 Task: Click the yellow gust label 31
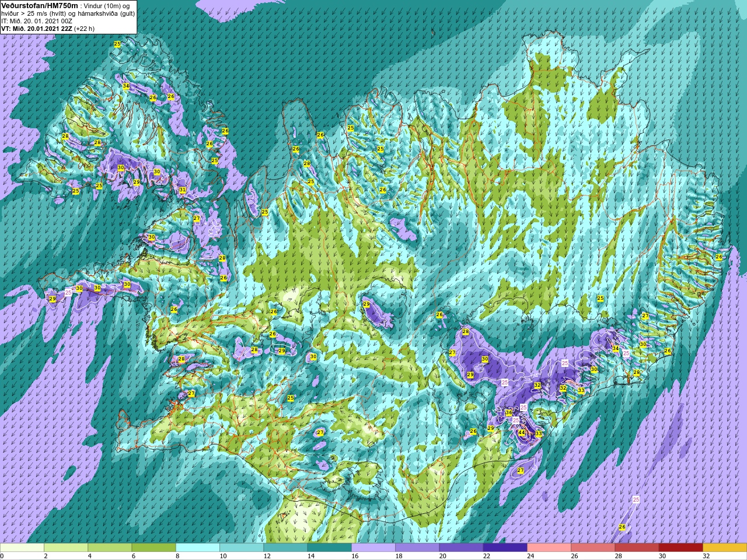click(x=183, y=190)
